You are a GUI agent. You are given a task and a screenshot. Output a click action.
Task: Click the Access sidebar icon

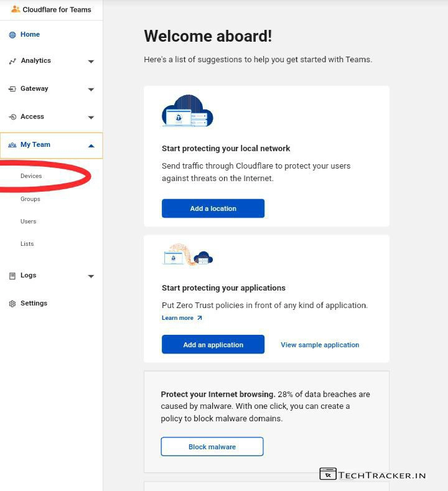tap(12, 117)
